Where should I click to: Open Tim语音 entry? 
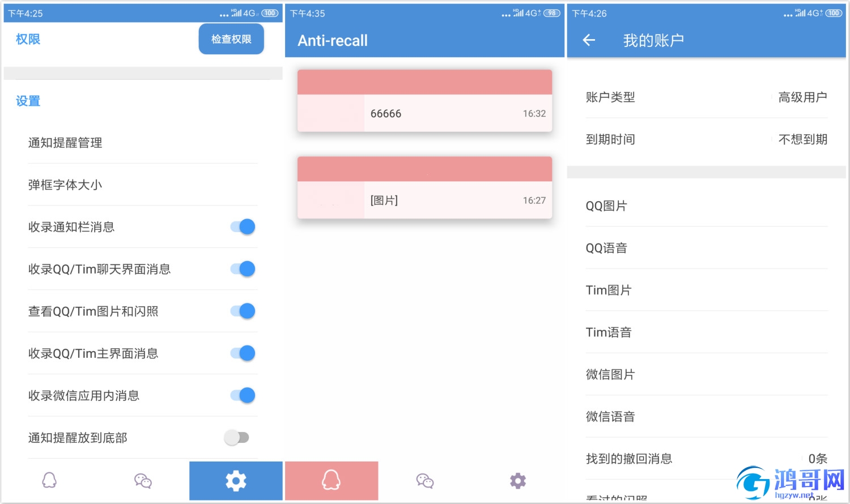point(707,332)
